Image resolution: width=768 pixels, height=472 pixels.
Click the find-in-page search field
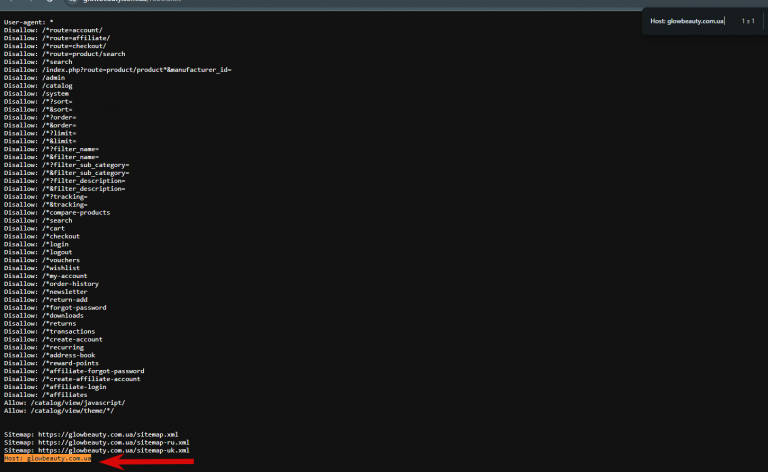(688, 21)
